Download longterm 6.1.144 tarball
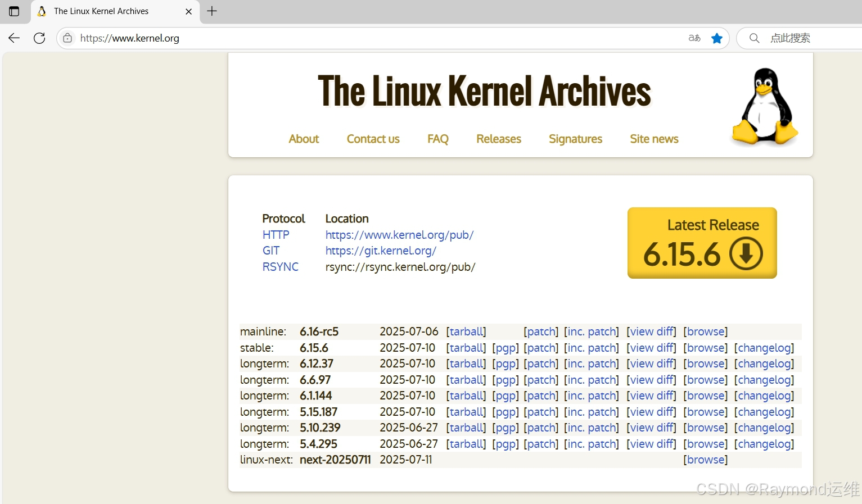 466,396
